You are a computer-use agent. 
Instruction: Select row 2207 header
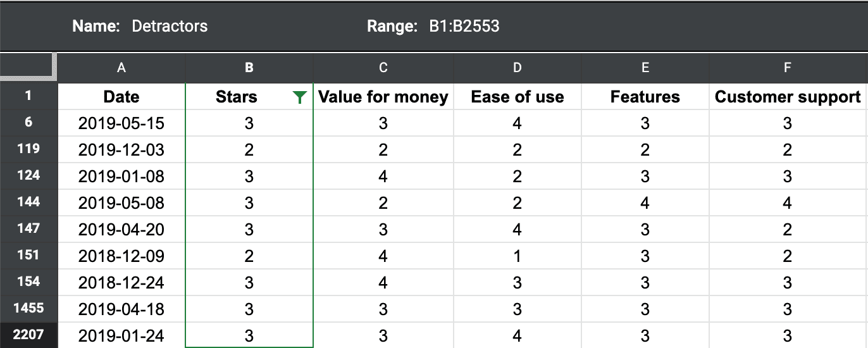[28, 335]
